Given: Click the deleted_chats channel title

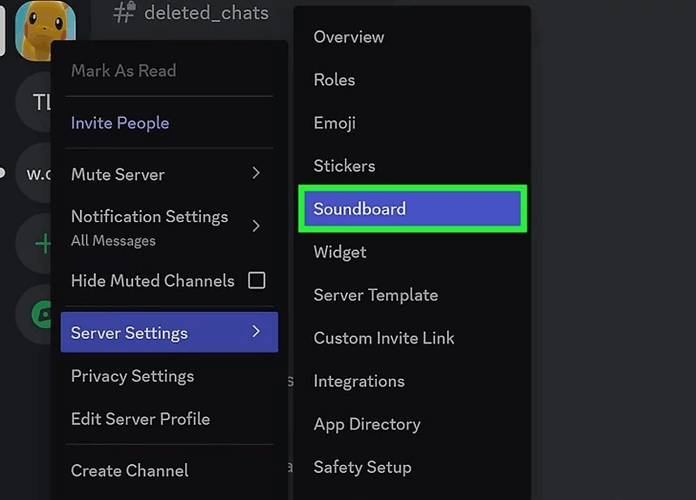Looking at the screenshot, I should [206, 13].
